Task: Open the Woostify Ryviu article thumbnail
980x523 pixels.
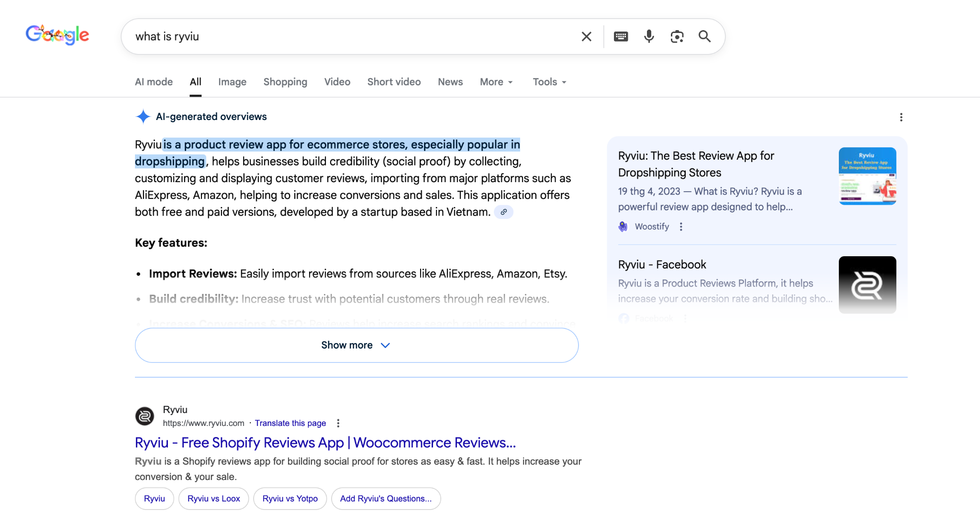Action: tap(867, 176)
